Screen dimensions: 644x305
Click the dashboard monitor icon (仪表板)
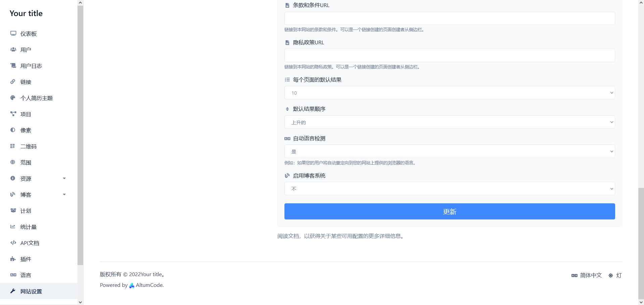click(13, 33)
